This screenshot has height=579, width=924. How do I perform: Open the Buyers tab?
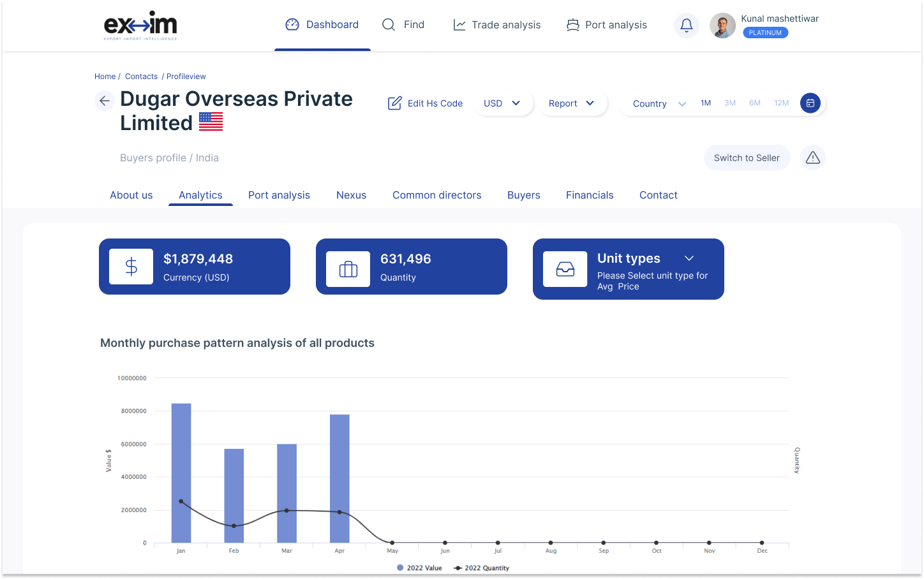coord(524,195)
